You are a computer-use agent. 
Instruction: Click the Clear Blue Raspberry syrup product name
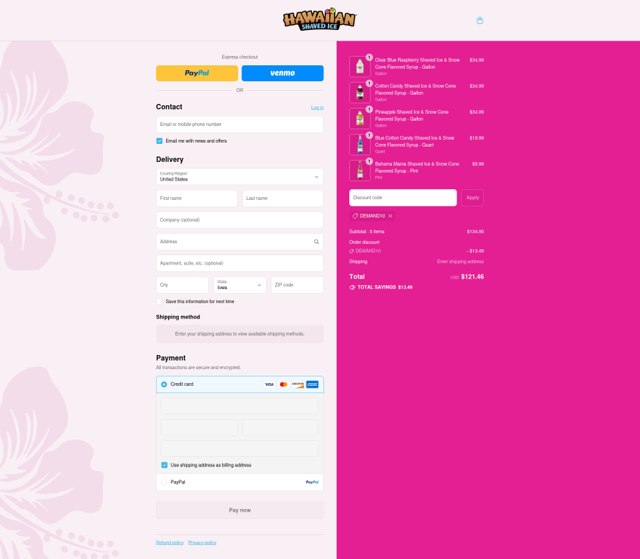pyautogui.click(x=417, y=63)
